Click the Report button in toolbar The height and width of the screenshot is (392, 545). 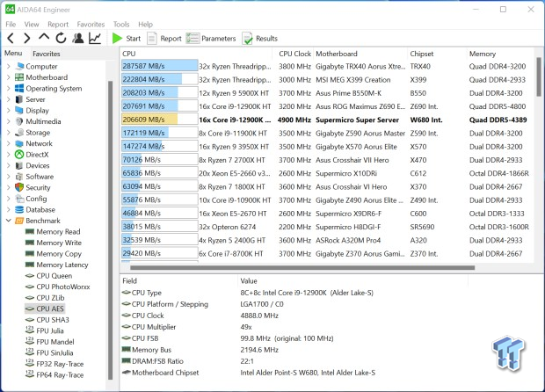click(163, 39)
